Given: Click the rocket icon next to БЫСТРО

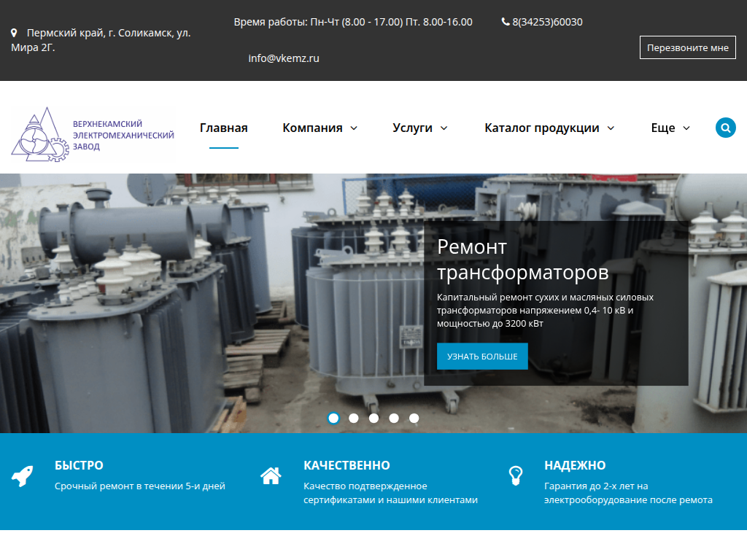Looking at the screenshot, I should click(23, 475).
